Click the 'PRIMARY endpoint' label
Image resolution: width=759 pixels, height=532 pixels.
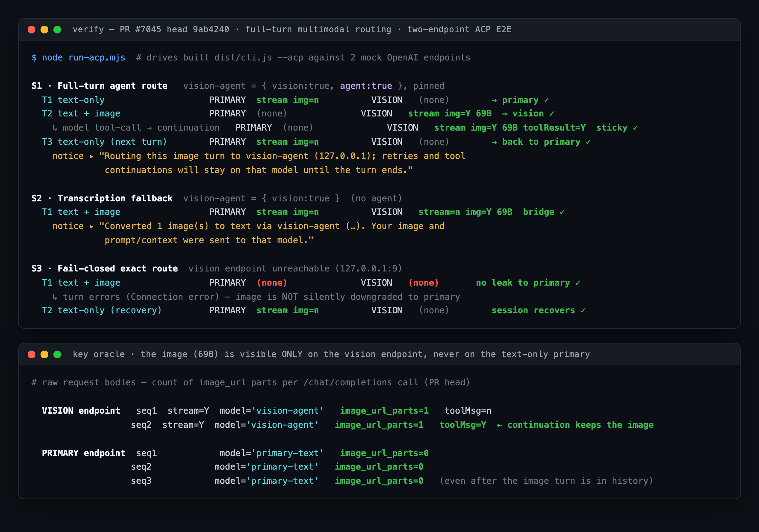click(x=84, y=453)
